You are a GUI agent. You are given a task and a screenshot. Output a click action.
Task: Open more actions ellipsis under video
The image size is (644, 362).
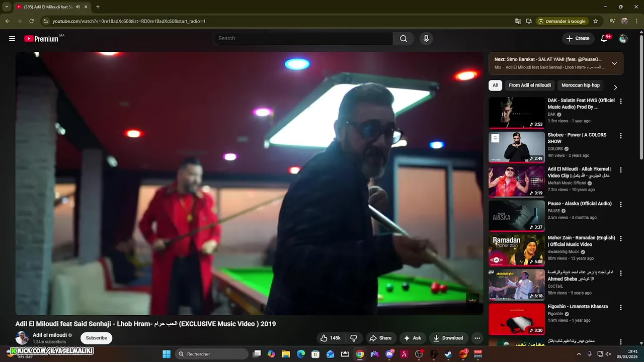pos(477,338)
